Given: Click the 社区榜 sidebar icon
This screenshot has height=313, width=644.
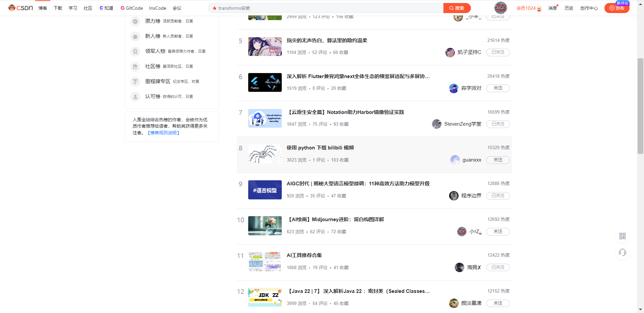Looking at the screenshot, I should click(135, 67).
